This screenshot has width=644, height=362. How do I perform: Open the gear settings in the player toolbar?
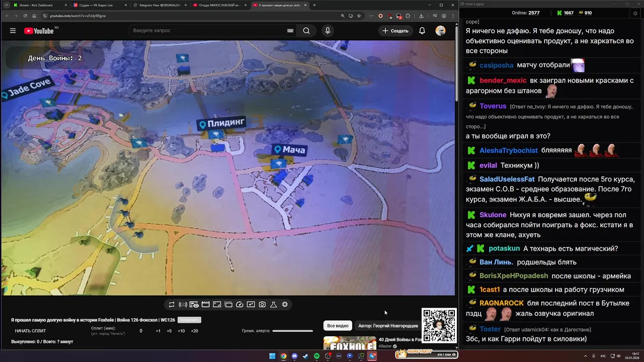point(285,305)
